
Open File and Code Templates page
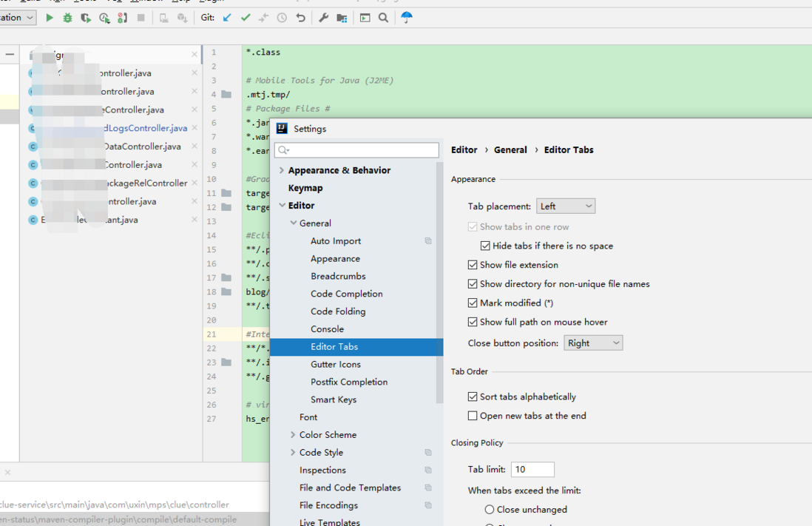pos(350,487)
